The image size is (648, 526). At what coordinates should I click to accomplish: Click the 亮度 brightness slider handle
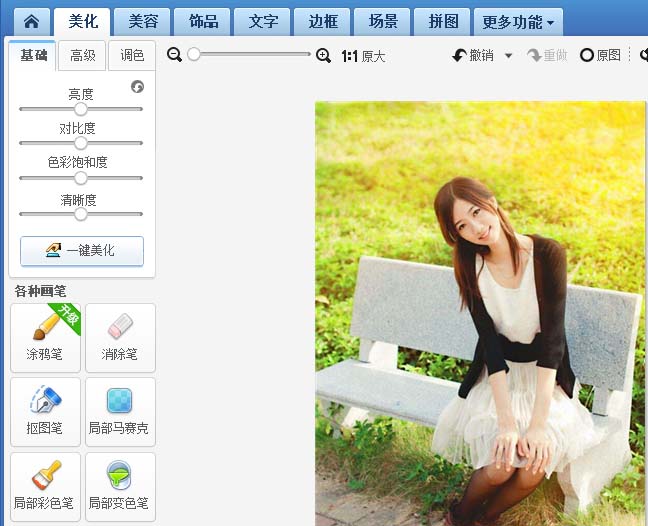(x=81, y=109)
